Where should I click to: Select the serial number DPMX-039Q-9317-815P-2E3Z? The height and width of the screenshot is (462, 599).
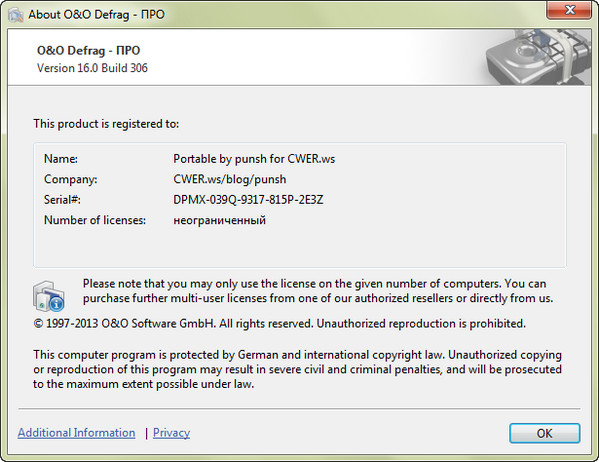click(x=248, y=199)
